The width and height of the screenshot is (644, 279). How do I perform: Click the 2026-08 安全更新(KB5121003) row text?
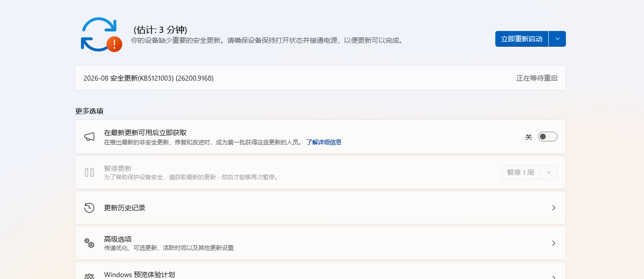click(x=148, y=78)
